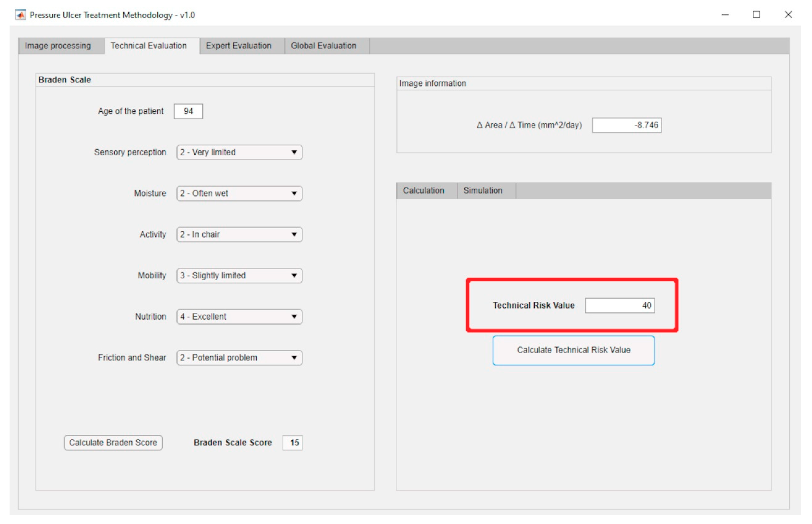The image size is (812, 524).
Task: Click Calculate Technical Risk Value button
Action: coord(573,351)
